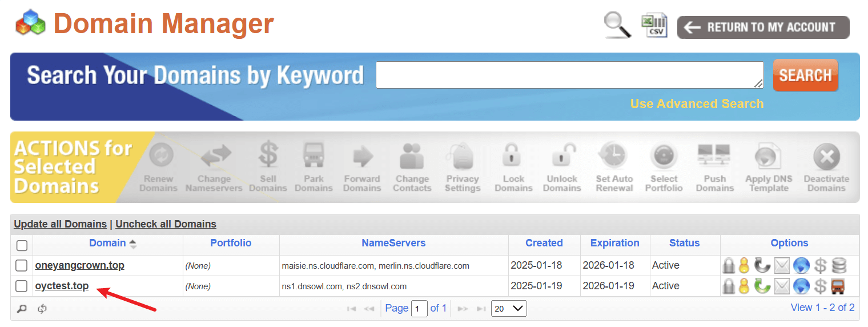Click into the domain keyword search box
The height and width of the screenshot is (327, 868).
click(569, 75)
